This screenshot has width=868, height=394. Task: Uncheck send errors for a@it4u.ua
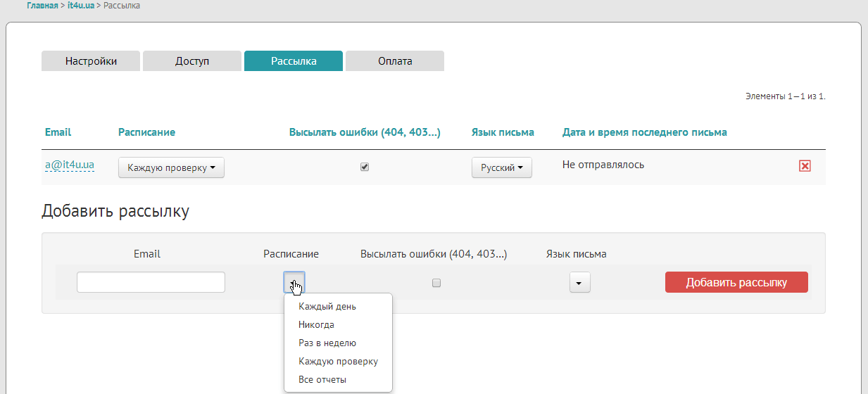coord(365,167)
